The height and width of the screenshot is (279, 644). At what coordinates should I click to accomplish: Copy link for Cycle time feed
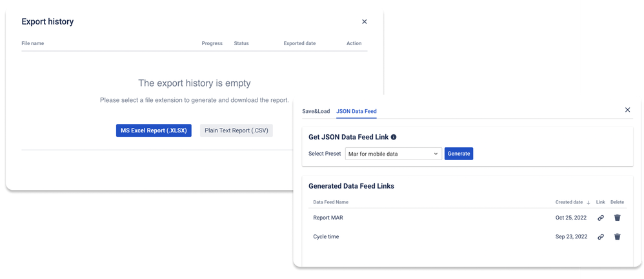pos(601,236)
